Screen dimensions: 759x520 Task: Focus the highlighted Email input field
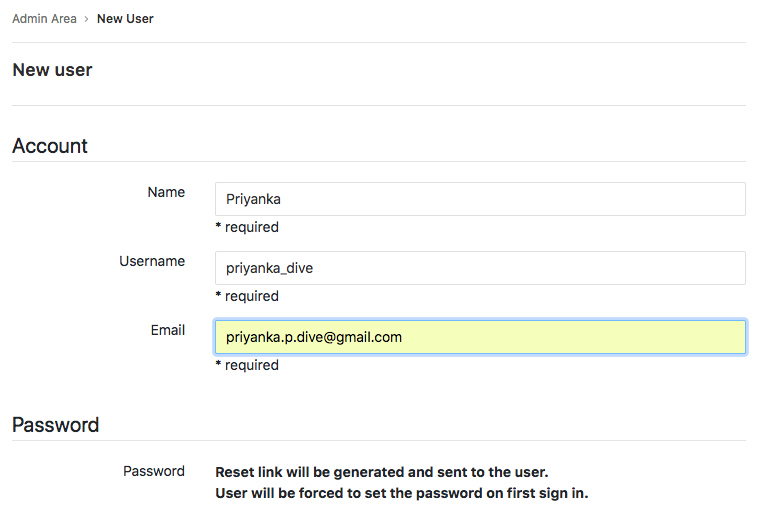tap(480, 337)
